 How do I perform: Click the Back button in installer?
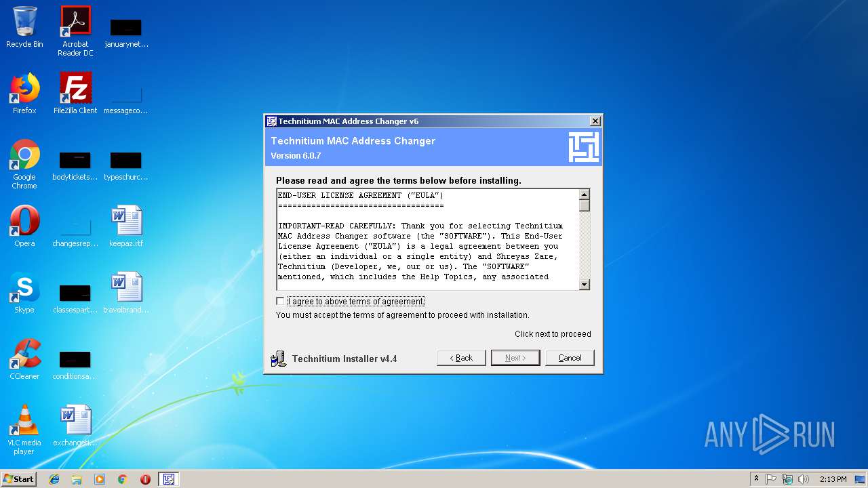(461, 358)
